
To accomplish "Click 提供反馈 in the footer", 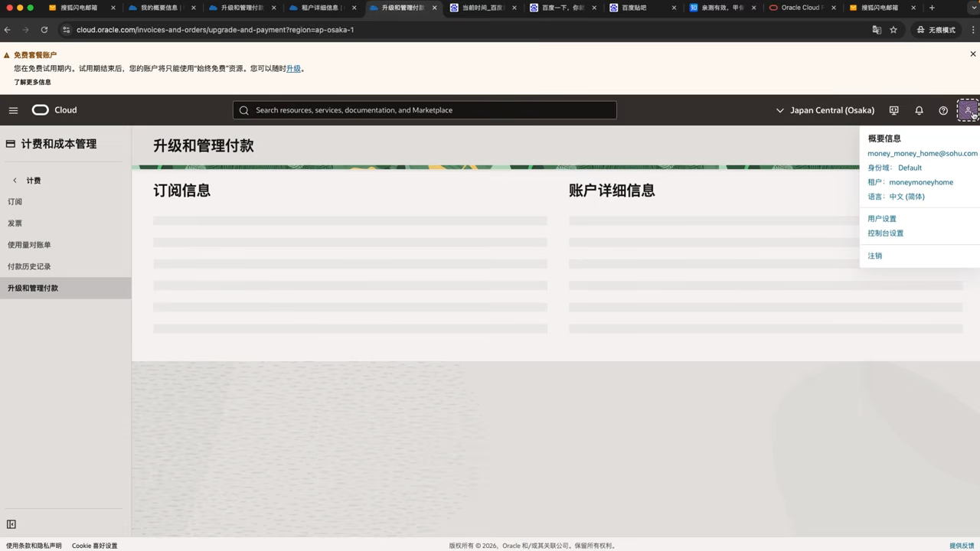I will click(x=962, y=546).
